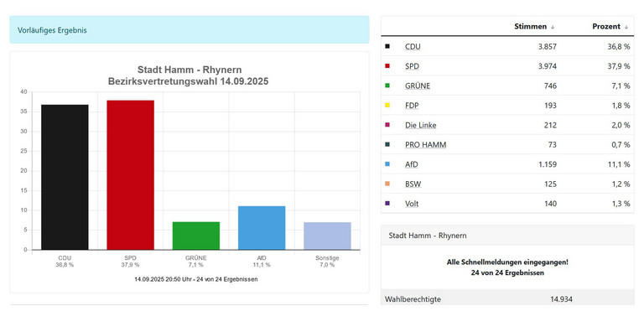Click SPD percentage 37,9 % in table
This screenshot has height=316, width=644.
coord(619,66)
